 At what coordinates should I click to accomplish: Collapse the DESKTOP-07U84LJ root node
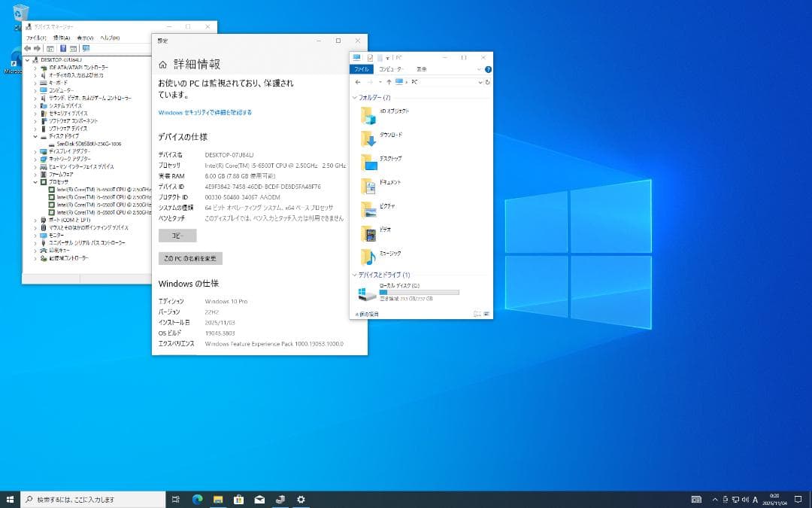click(28, 60)
